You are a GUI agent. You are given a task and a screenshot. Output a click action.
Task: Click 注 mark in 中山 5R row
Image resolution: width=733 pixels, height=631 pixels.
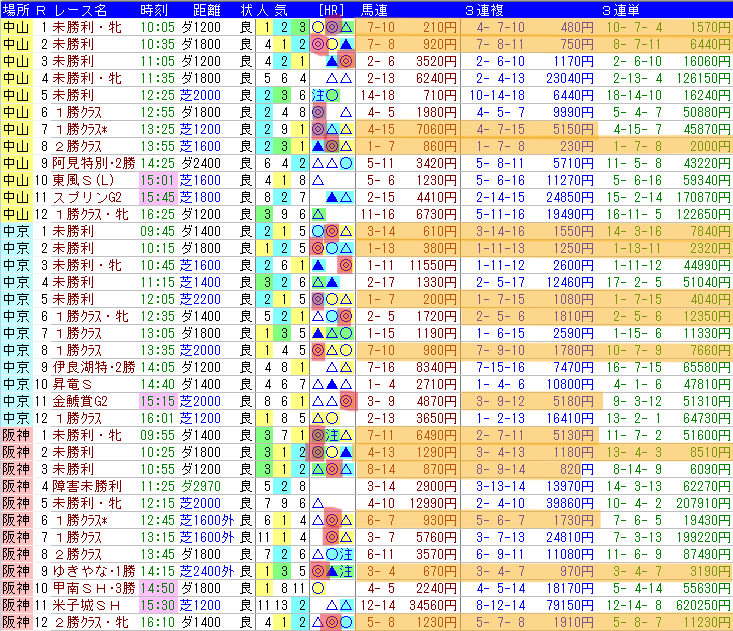coord(318,95)
